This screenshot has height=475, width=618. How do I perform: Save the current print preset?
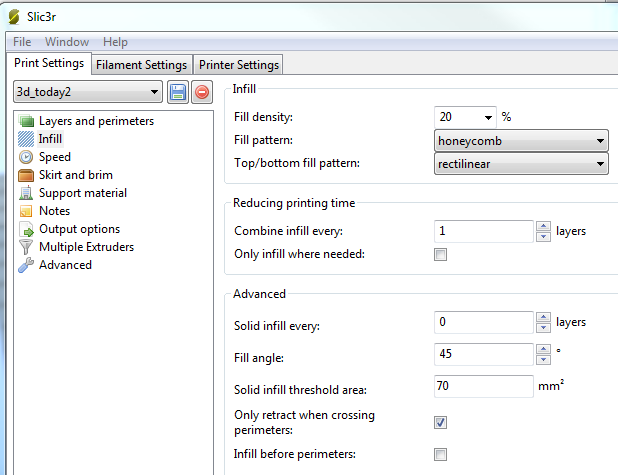pos(178,92)
